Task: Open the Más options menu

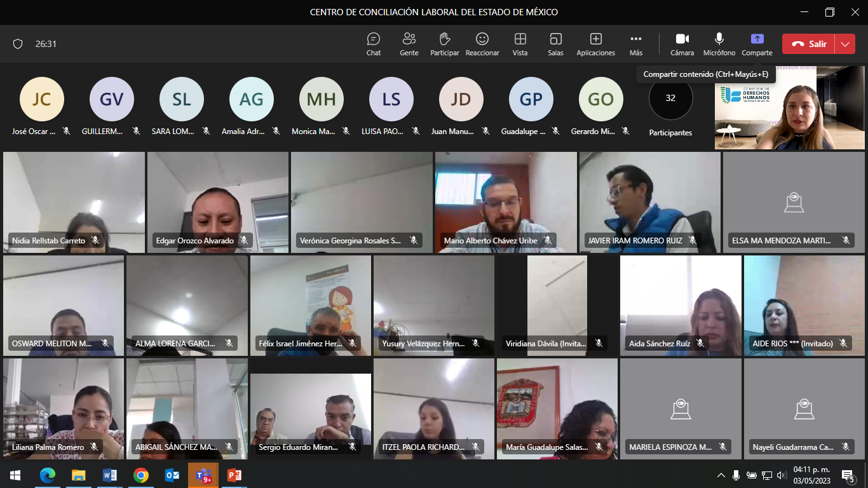Action: (636, 44)
